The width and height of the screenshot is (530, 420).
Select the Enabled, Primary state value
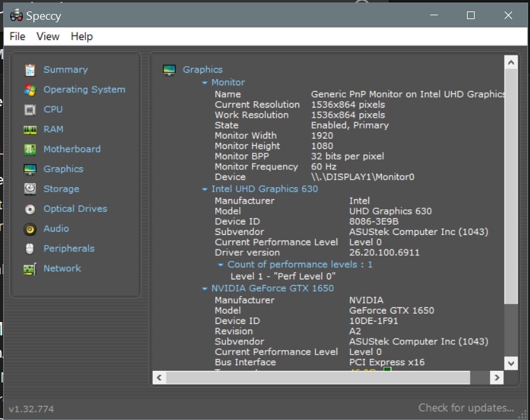(350, 125)
